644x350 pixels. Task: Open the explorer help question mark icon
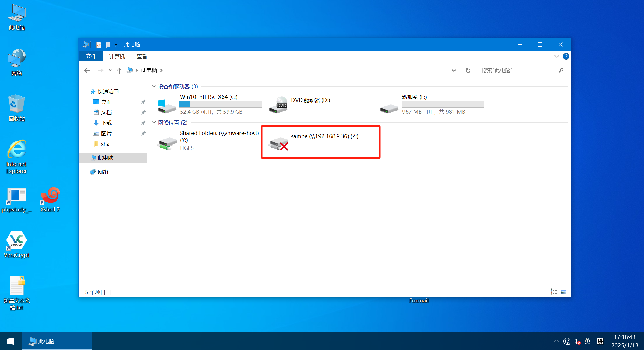(566, 56)
